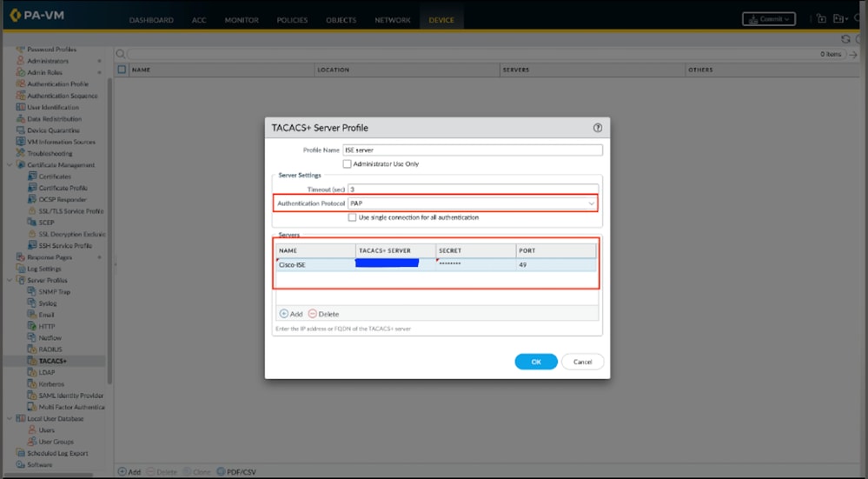Click the Log Settings sidebar icon

[21, 269]
